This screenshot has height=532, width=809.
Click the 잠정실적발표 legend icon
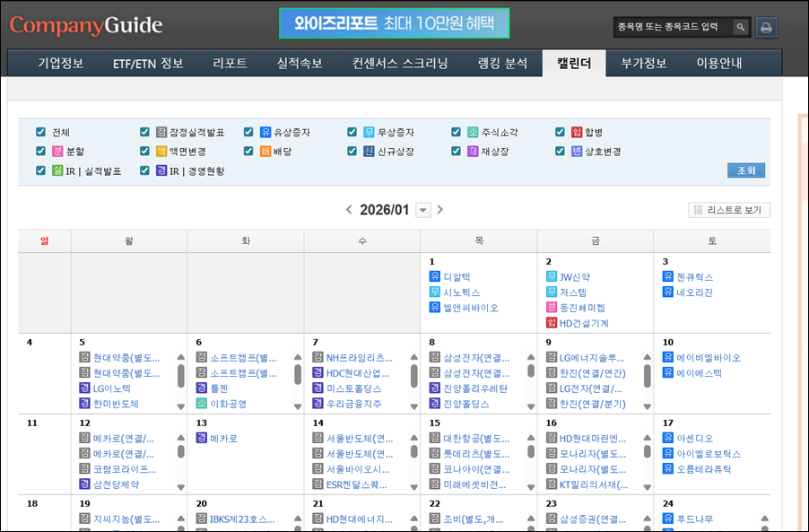pos(161,132)
